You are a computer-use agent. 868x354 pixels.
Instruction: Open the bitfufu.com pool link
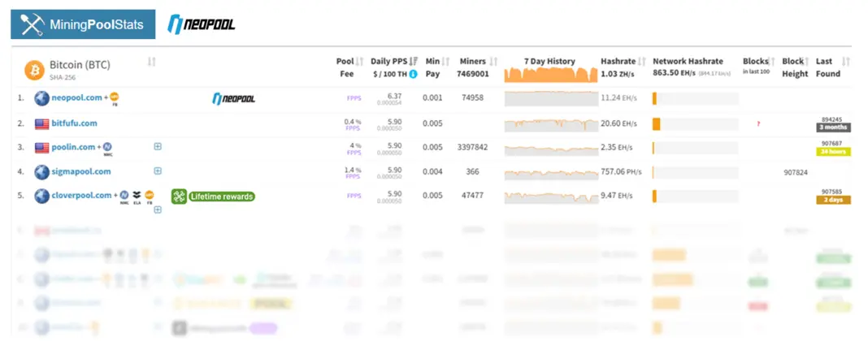coord(74,123)
